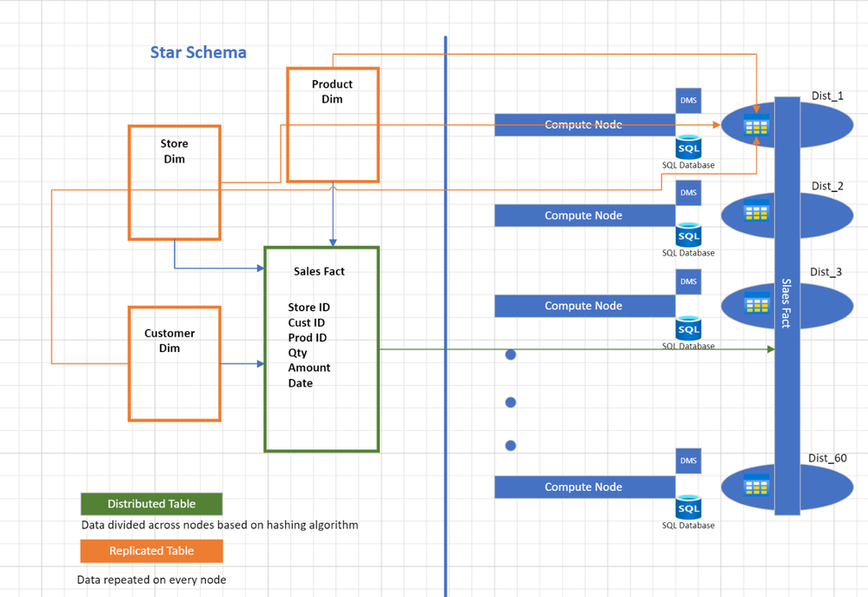This screenshot has height=597, width=868.
Task: Click the DMS box next to Dist_3
Action: click(x=689, y=282)
